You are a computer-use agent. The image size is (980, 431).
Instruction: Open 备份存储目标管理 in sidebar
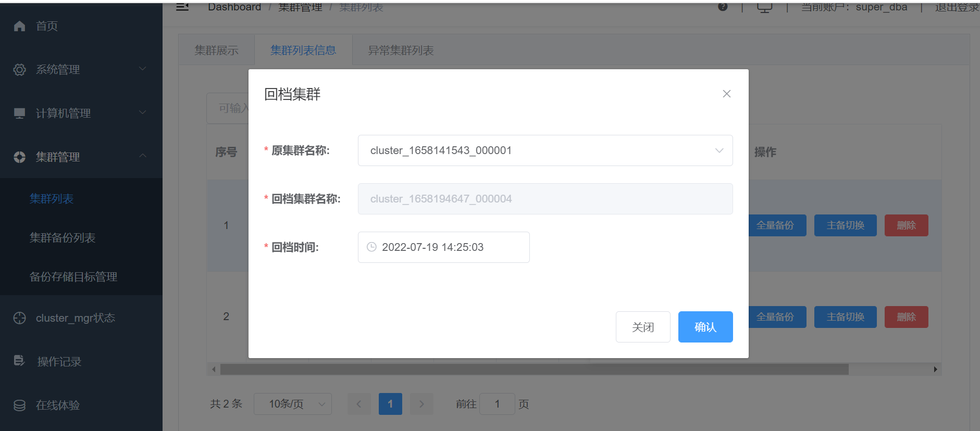(73, 277)
